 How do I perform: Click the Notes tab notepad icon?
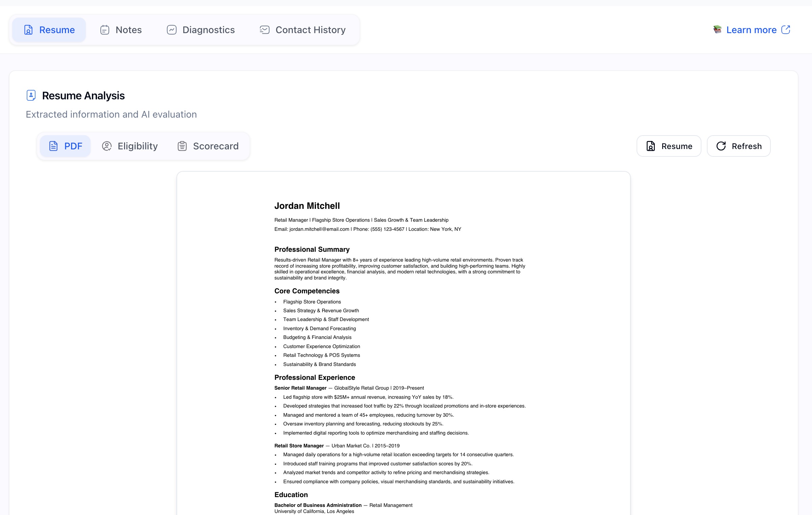coord(105,30)
